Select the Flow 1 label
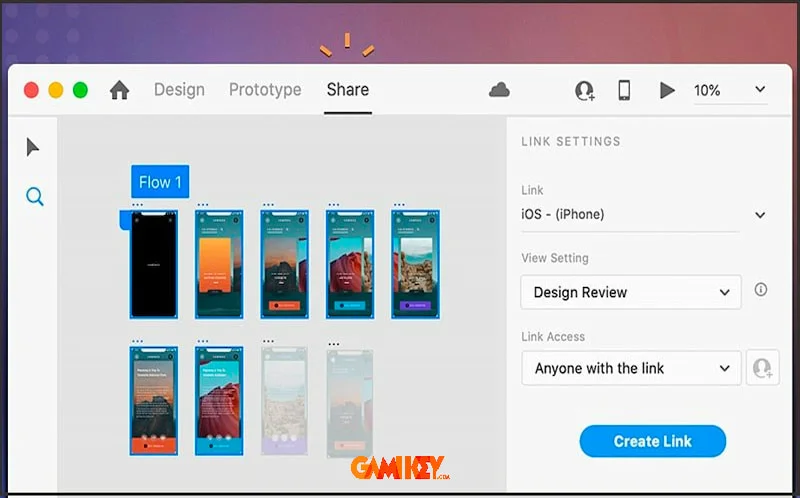Image resolution: width=800 pixels, height=498 pixels. pyautogui.click(x=160, y=182)
